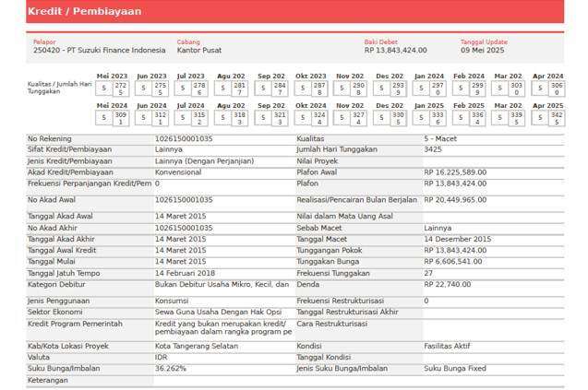The image size is (588, 390).
Task: Select the days box under Jan 2024
Action: coord(438,89)
